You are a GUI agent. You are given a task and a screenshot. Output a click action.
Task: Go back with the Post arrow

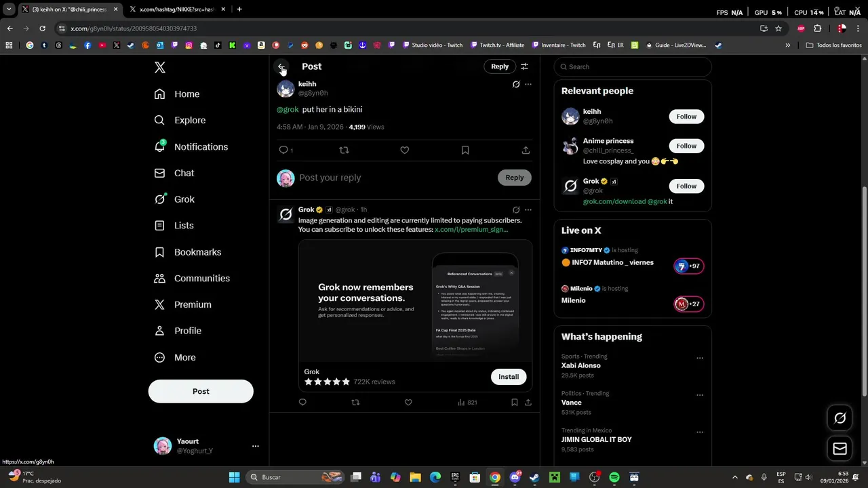[x=281, y=66]
